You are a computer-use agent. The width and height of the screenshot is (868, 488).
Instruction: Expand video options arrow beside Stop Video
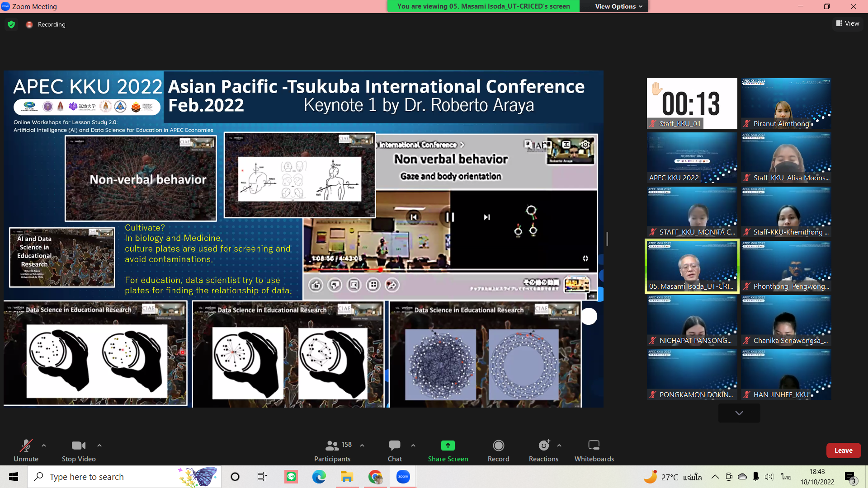click(99, 446)
